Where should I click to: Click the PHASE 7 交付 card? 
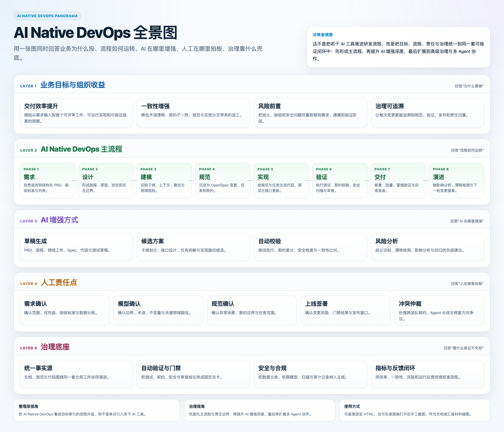(x=398, y=180)
